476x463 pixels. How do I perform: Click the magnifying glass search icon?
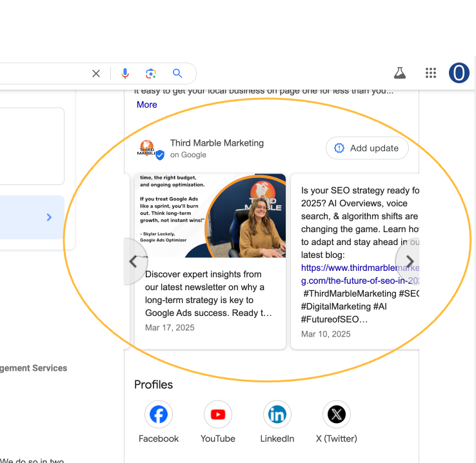tap(177, 74)
